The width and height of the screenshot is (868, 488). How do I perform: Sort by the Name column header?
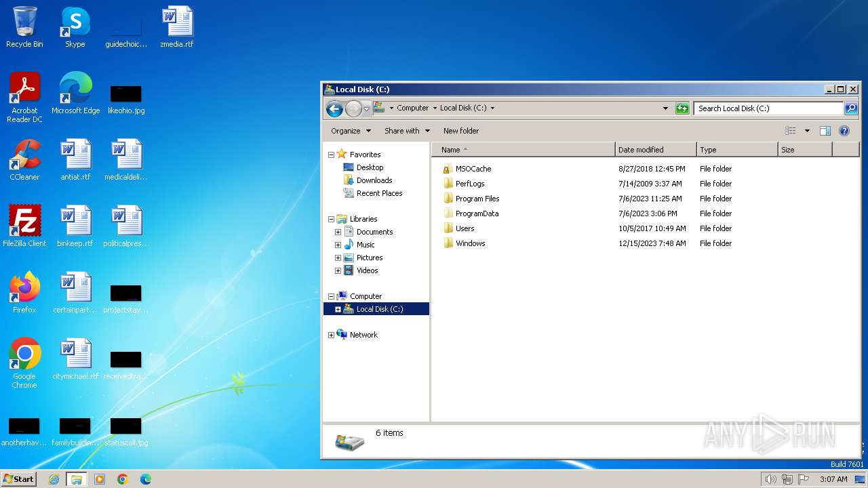pos(523,150)
